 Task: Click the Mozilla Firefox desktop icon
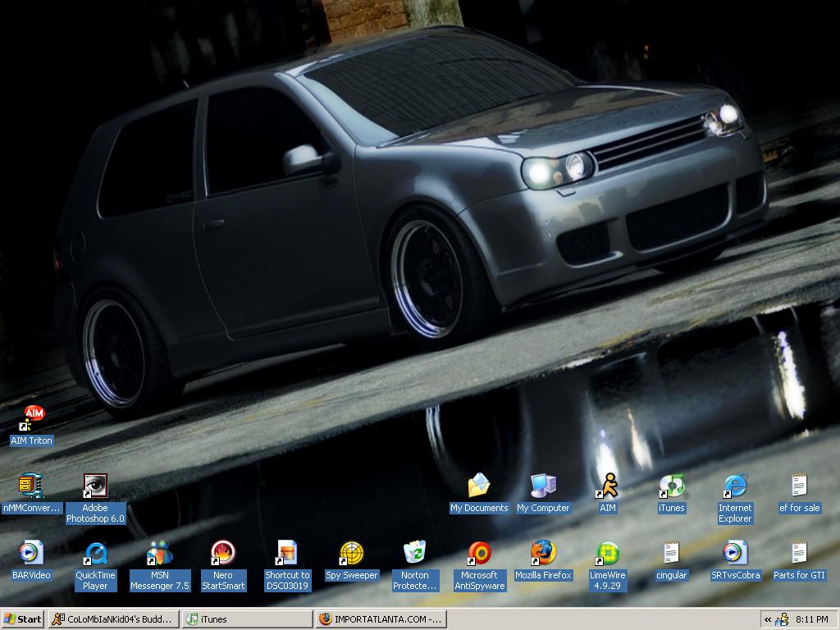click(543, 554)
